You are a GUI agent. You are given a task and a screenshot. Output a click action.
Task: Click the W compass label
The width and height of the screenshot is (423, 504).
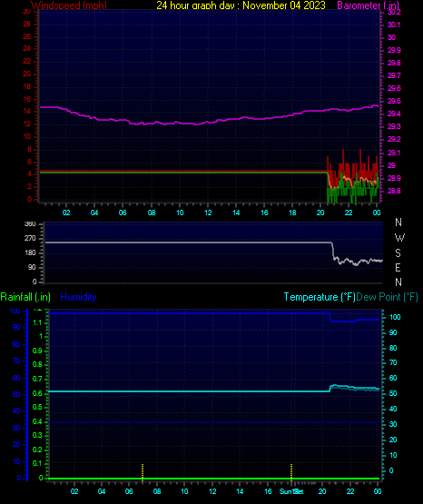coord(399,238)
